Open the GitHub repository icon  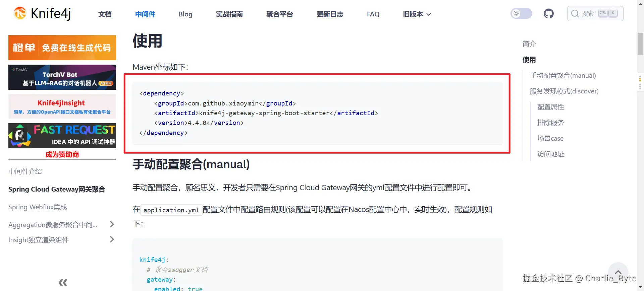548,14
